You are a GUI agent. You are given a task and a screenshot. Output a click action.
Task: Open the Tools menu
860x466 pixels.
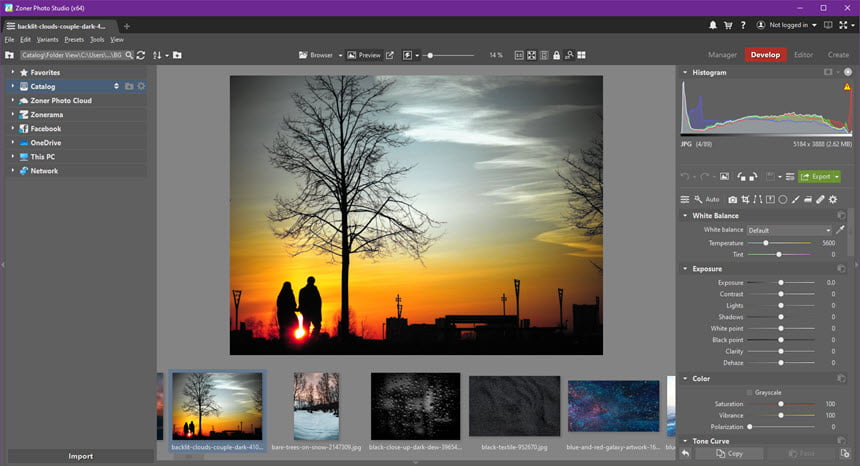pyautogui.click(x=97, y=39)
